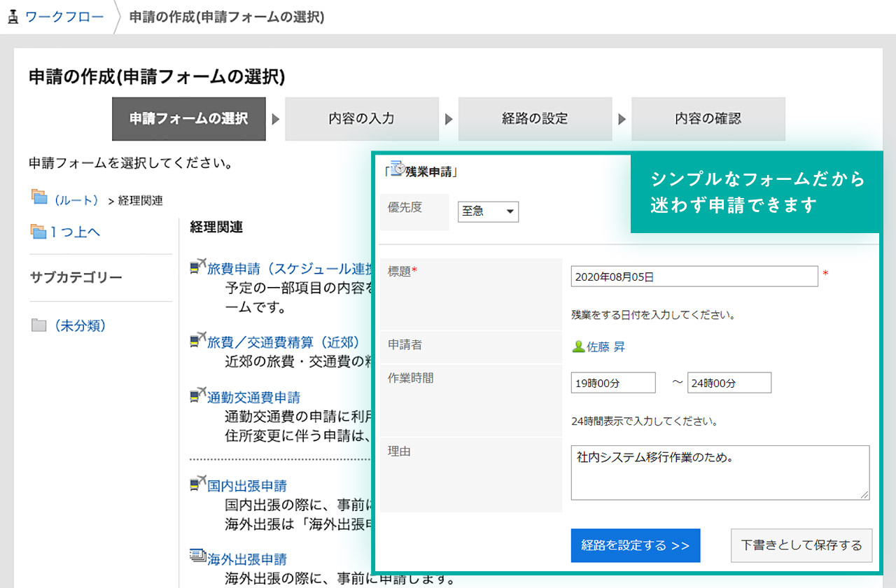
Task: Click the gray folder icon for 未分類
Action: pyautogui.click(x=39, y=325)
